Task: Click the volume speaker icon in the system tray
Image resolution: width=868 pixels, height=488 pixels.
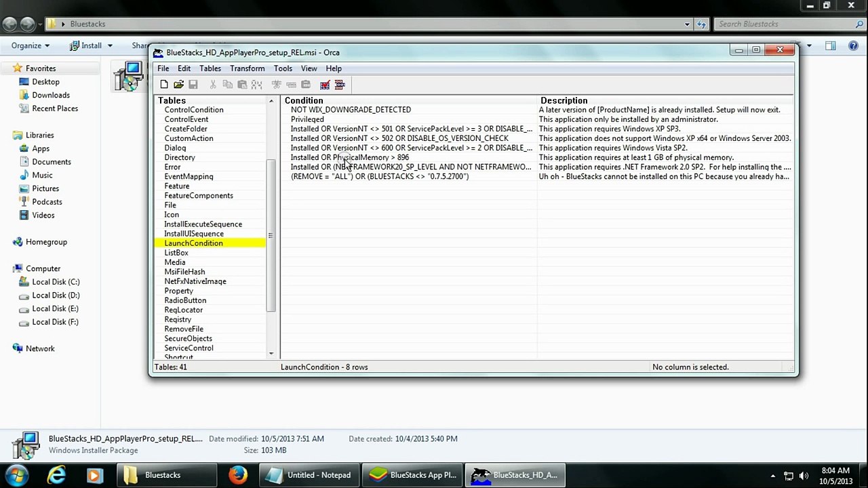Action: tap(804, 476)
